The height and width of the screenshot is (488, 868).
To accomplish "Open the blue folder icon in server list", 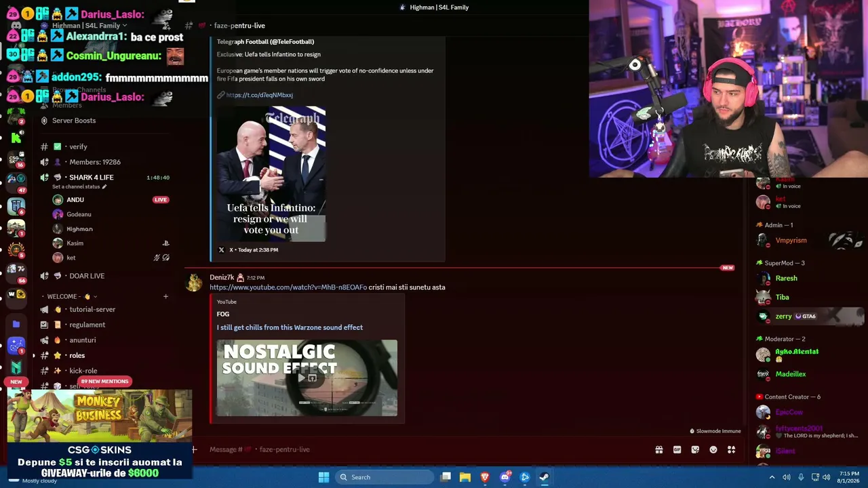I will click(16, 324).
